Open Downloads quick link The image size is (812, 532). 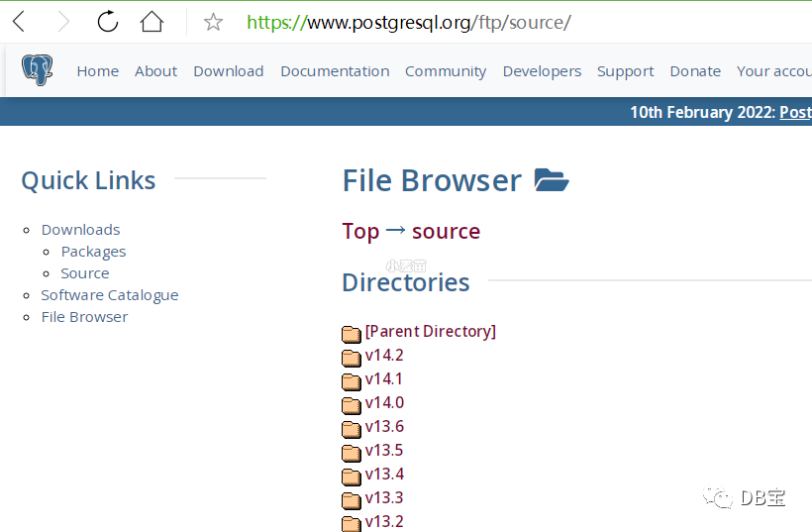pyautogui.click(x=81, y=230)
